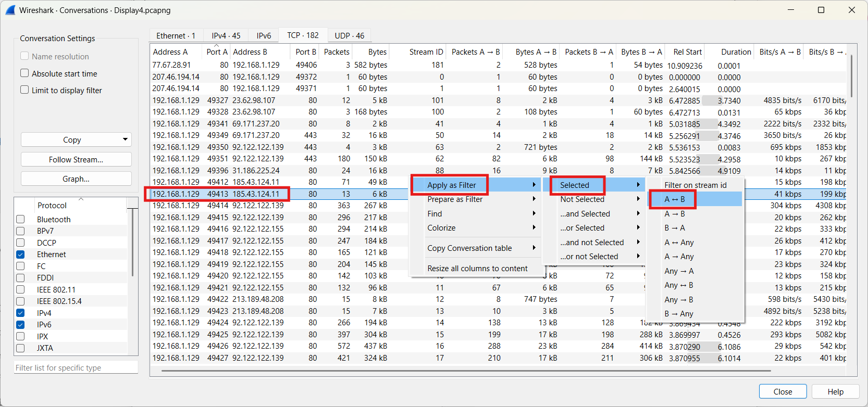Screen dimensions: 868x407
Task: Enable the IEEE 802.11 protocol checkbox
Action: [20, 289]
